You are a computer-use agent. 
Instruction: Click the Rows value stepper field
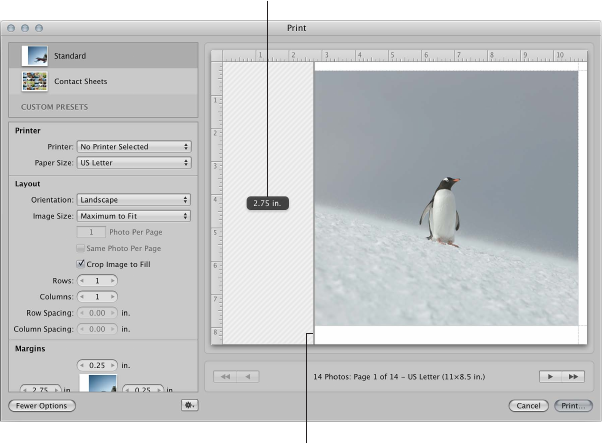(x=97, y=281)
